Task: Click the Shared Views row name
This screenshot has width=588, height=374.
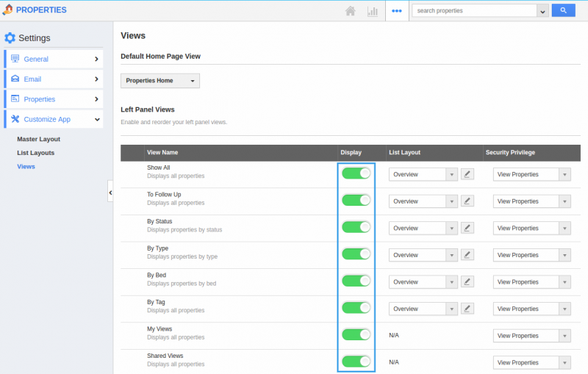Action: pyautogui.click(x=165, y=356)
